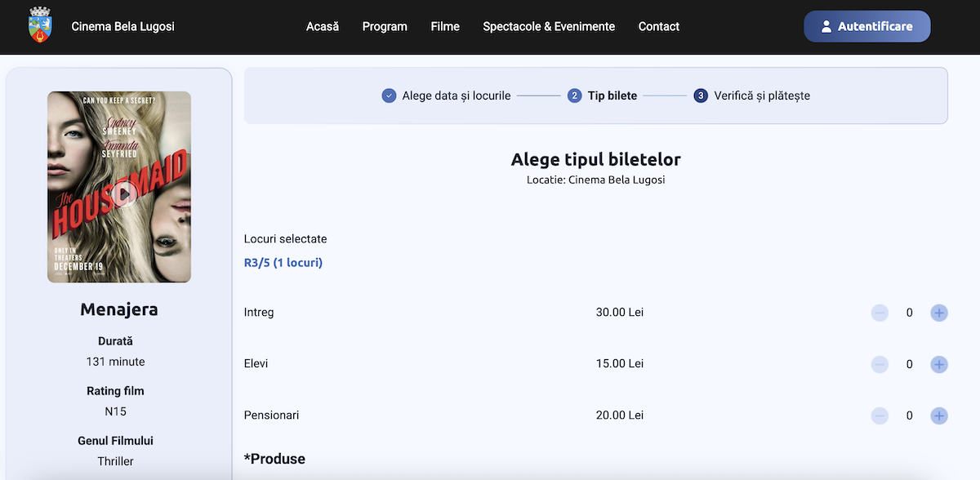Jump to step 3 circle icon

pos(701,96)
